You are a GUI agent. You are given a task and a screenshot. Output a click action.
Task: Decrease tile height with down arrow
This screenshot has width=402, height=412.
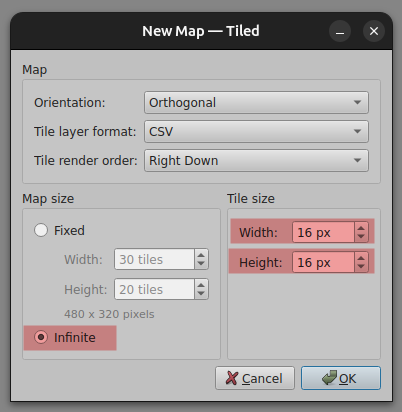[361, 267]
